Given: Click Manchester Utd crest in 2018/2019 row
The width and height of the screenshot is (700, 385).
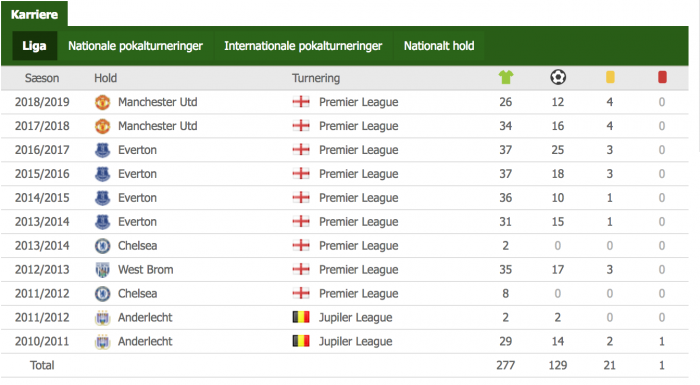Looking at the screenshot, I should pos(103,102).
